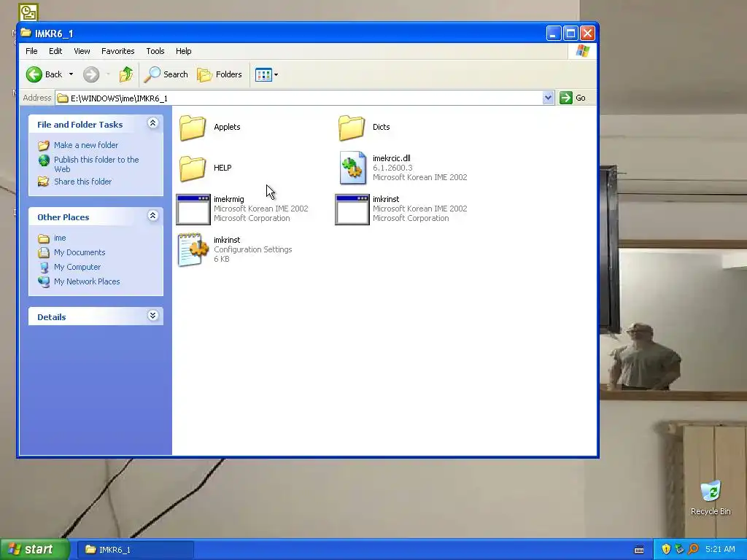Click the Publish to Web globe icon
Screen dimensions: 747x560
pos(44,160)
